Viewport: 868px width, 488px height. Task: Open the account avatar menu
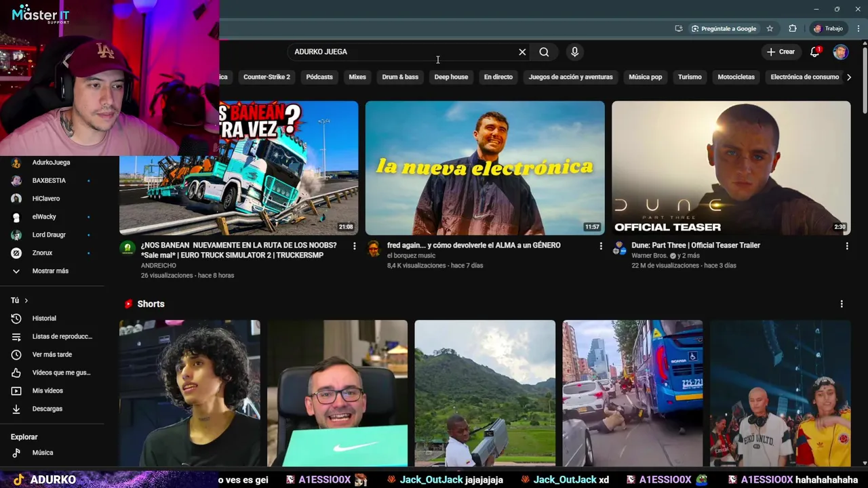(x=840, y=52)
